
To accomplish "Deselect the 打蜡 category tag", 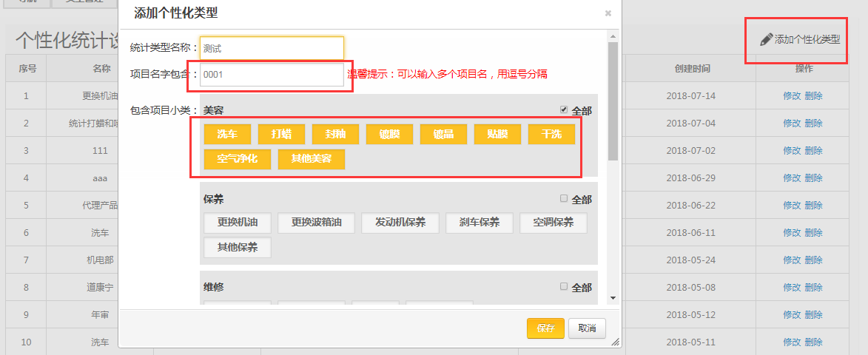I will coord(281,134).
